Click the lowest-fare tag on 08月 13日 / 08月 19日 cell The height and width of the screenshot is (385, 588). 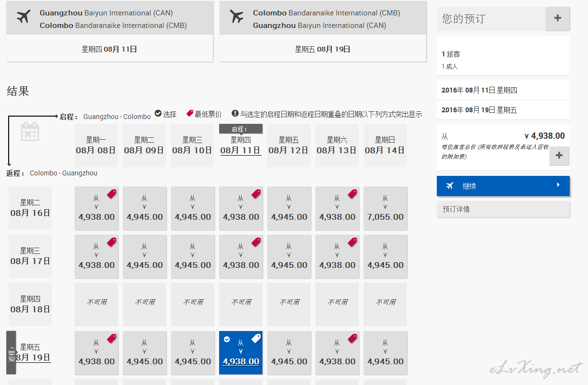353,338
